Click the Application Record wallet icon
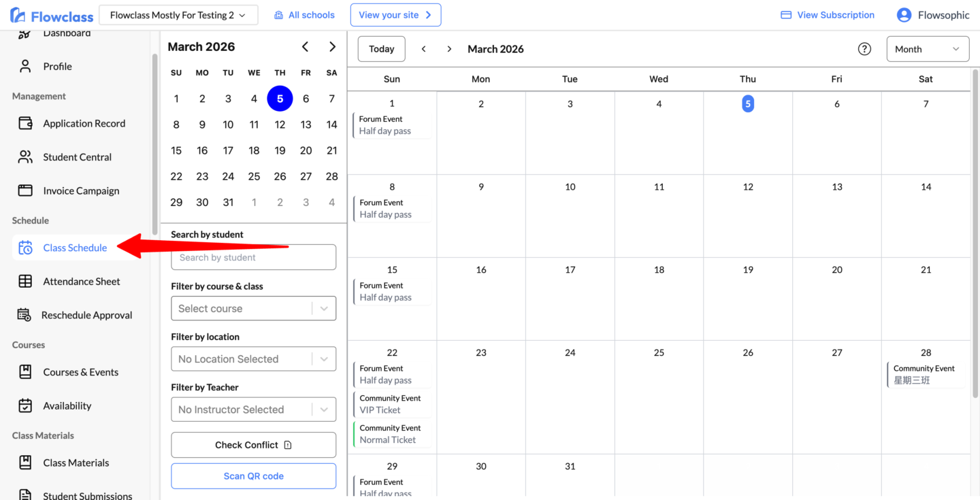Screen dimensions: 980x500 click(25, 123)
